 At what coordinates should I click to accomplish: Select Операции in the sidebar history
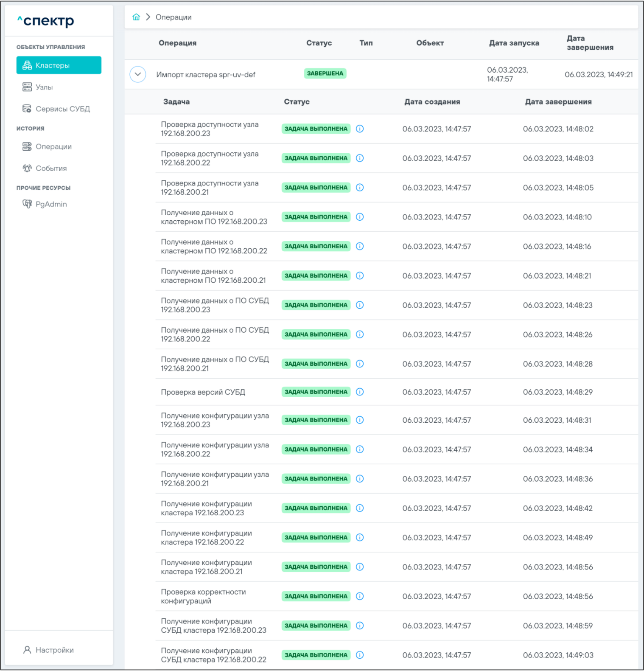pyautogui.click(x=53, y=147)
